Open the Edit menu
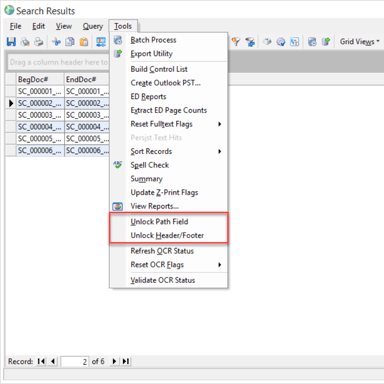The image size is (384, 384). [38, 26]
